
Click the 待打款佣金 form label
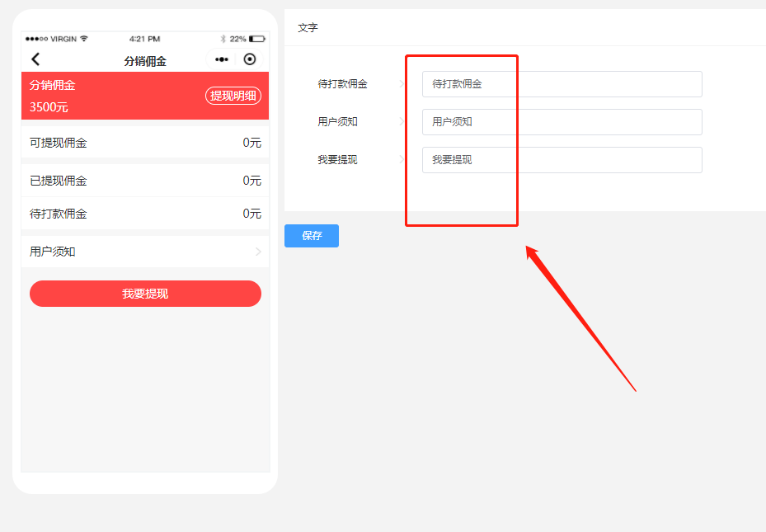pos(342,84)
